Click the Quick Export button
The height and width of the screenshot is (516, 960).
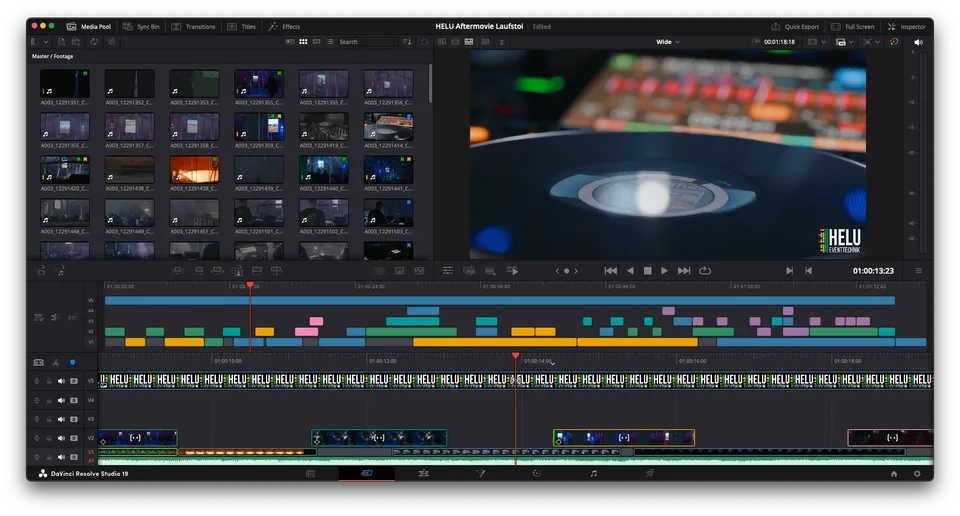[x=795, y=26]
